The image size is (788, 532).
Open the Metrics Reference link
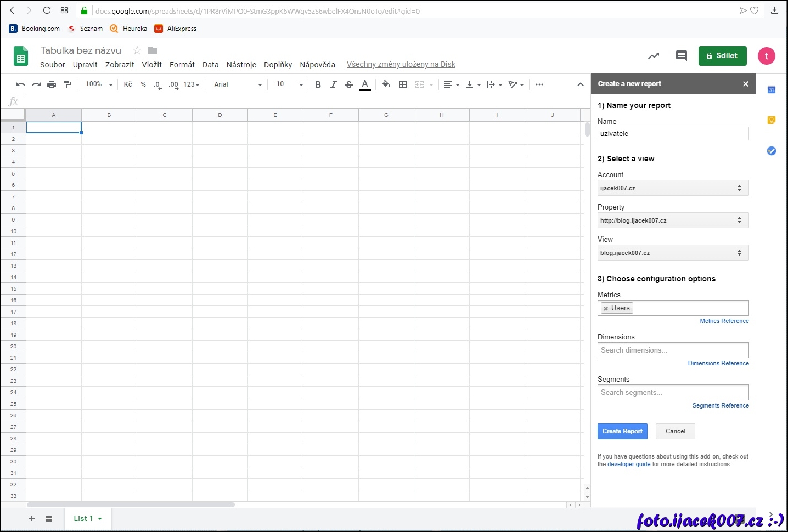point(724,321)
